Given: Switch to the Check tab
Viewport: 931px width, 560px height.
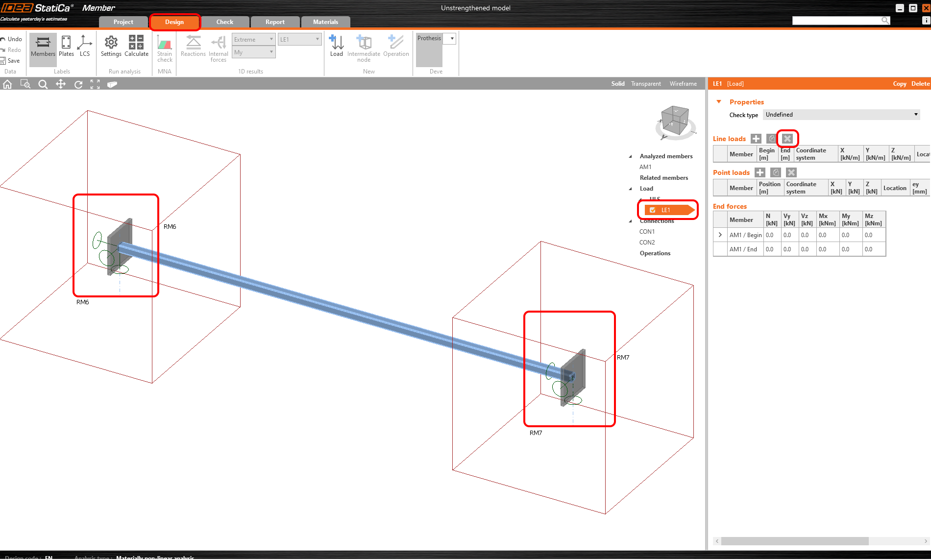Looking at the screenshot, I should coord(225,22).
